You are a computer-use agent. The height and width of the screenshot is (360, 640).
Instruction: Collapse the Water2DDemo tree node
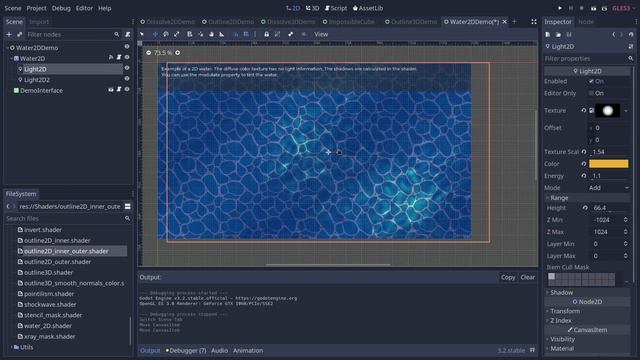(7, 48)
